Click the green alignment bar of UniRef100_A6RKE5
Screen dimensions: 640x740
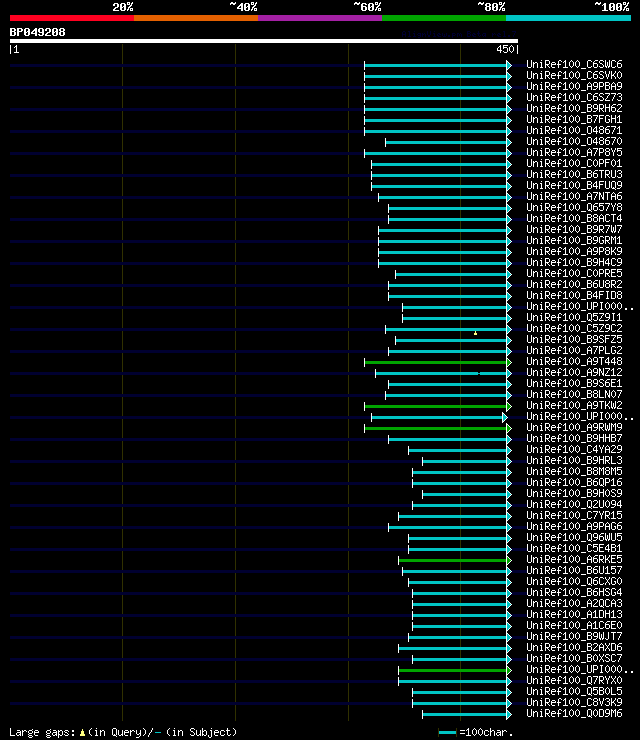click(x=453, y=561)
